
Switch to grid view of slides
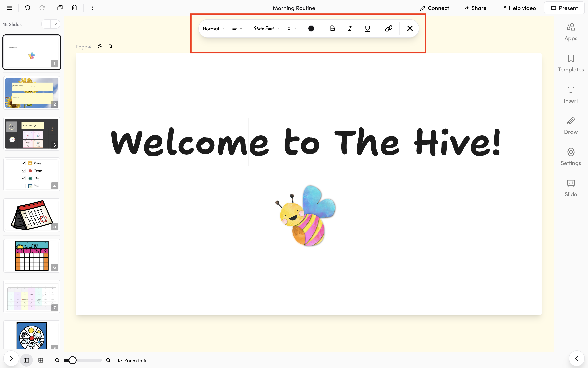click(x=41, y=360)
